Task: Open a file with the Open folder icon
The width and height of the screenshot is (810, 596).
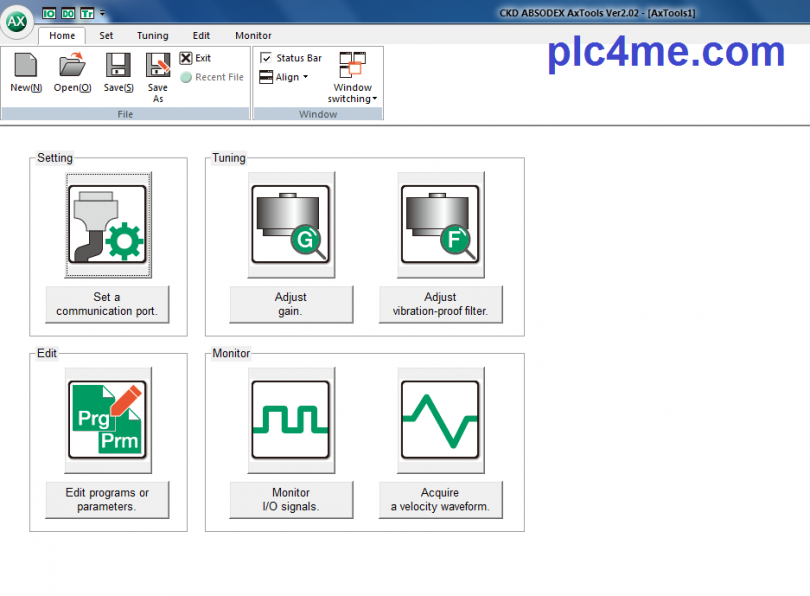Action: pyautogui.click(x=72, y=66)
